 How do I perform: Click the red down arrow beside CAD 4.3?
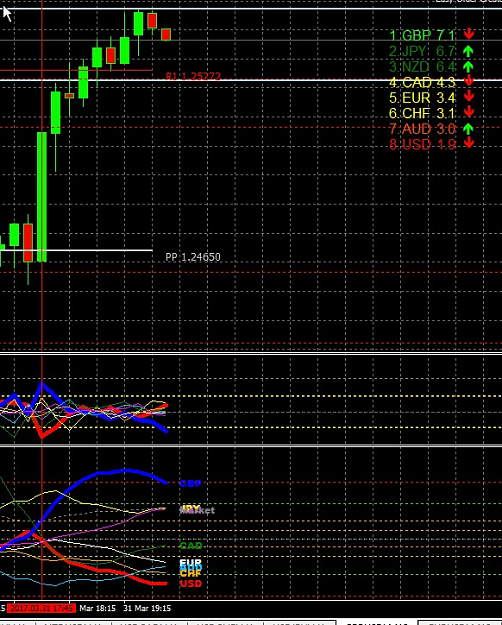click(469, 81)
